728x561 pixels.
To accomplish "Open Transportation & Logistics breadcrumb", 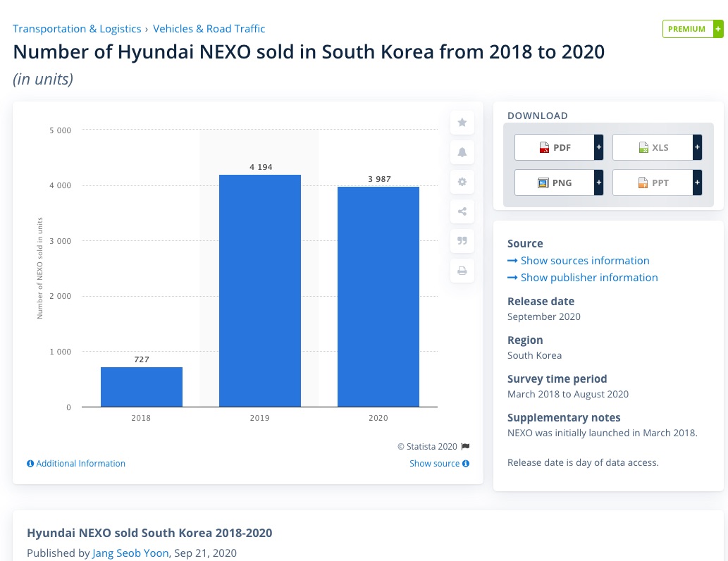I will tap(77, 29).
